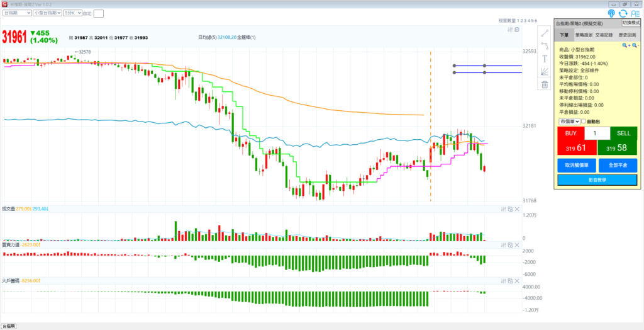Enable the 自動出 checkbox
The width and height of the screenshot is (644, 330).
pyautogui.click(x=583, y=121)
